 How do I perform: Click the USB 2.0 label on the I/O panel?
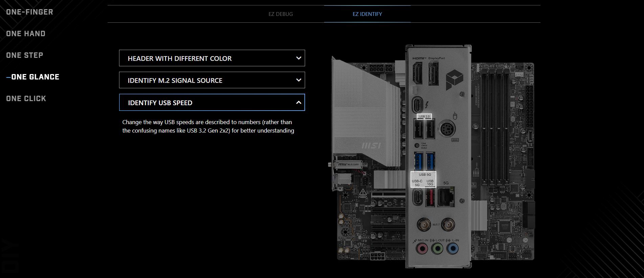tap(424, 116)
